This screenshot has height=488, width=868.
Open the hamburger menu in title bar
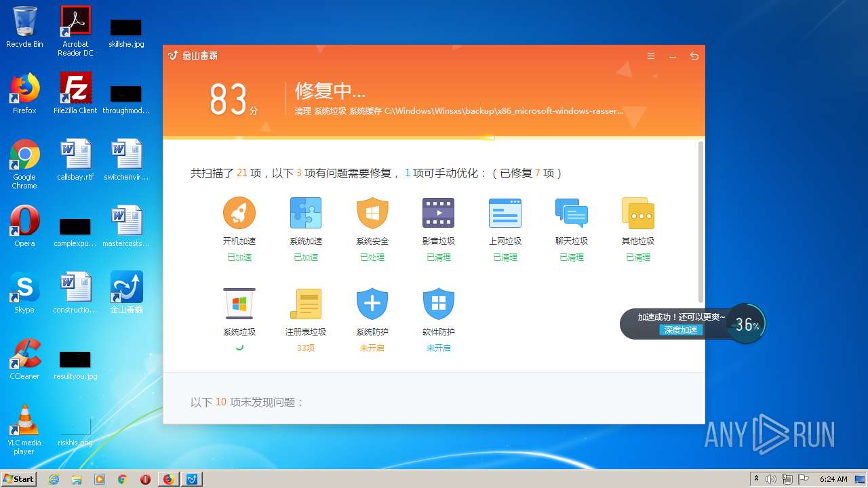(x=651, y=56)
